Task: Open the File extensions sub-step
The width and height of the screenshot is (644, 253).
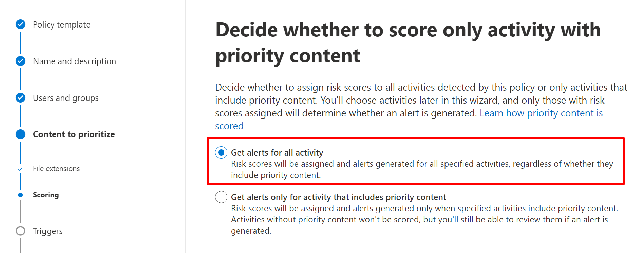Action: [x=56, y=169]
